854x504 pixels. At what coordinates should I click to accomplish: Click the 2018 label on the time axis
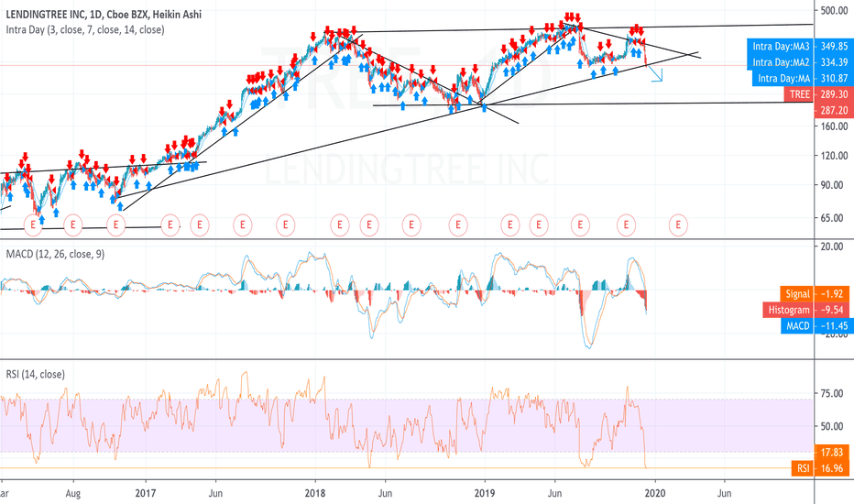[315, 493]
